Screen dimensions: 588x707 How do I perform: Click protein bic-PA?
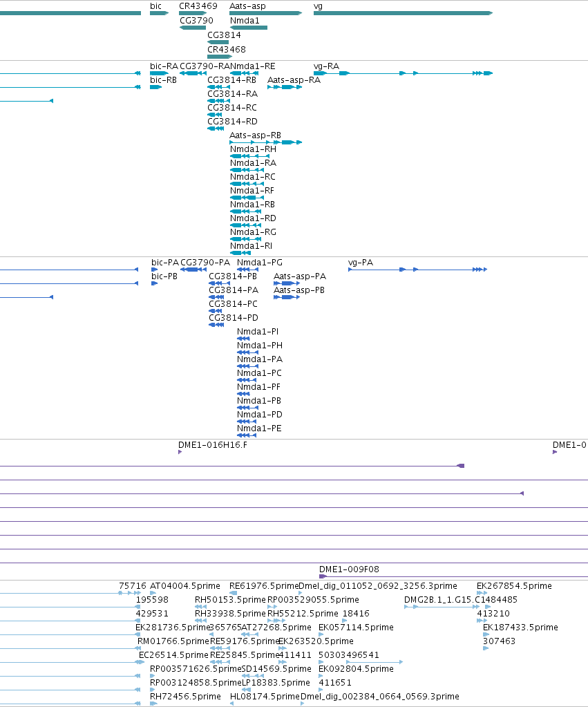point(154,270)
